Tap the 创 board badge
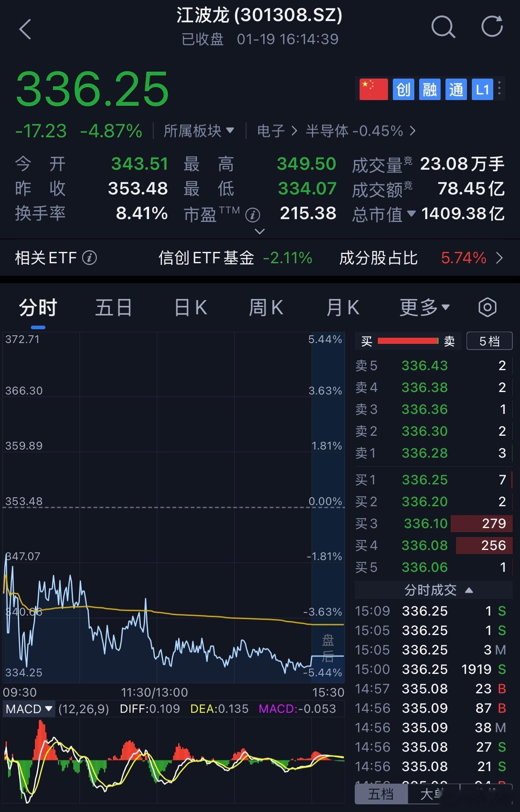The image size is (520, 812). [x=403, y=90]
